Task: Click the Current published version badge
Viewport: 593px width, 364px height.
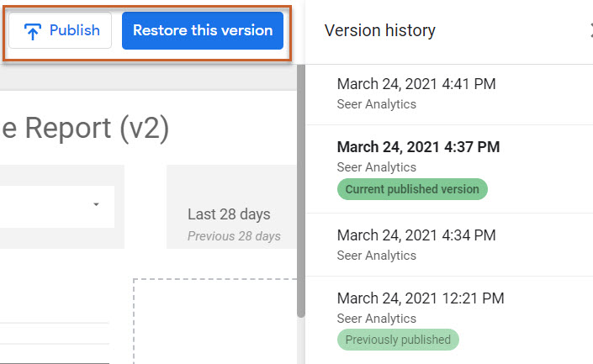Action: pos(412,189)
